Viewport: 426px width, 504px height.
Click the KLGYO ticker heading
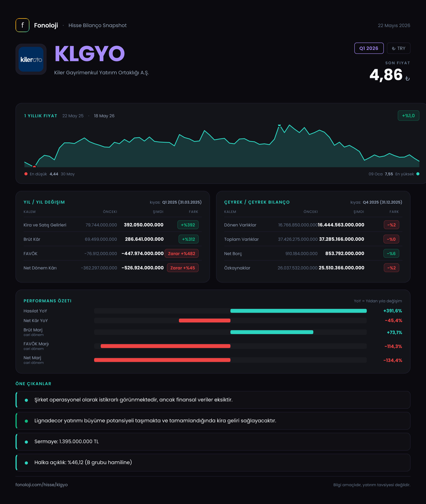pos(90,54)
